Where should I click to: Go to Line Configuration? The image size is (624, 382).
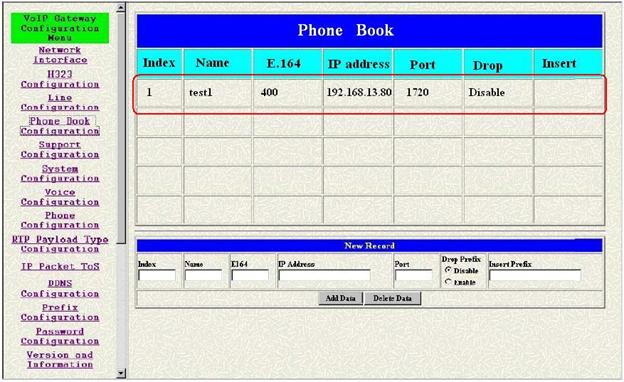(x=60, y=102)
